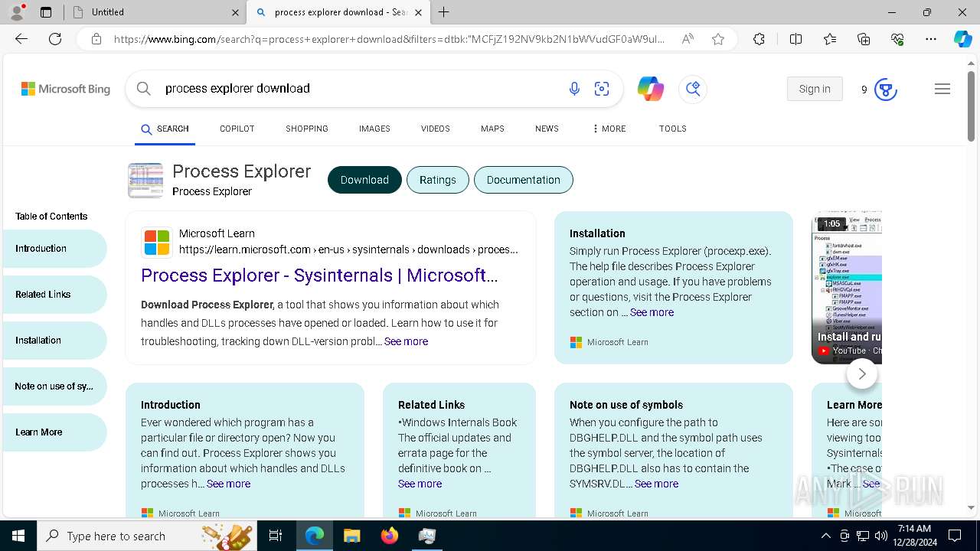Open the Windows Start menu
980x551 pixels.
[18, 536]
